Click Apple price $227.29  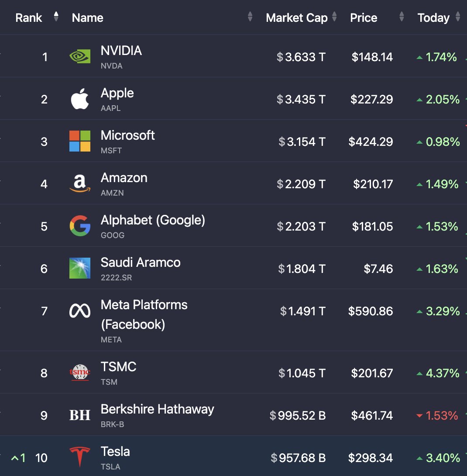pyautogui.click(x=371, y=99)
